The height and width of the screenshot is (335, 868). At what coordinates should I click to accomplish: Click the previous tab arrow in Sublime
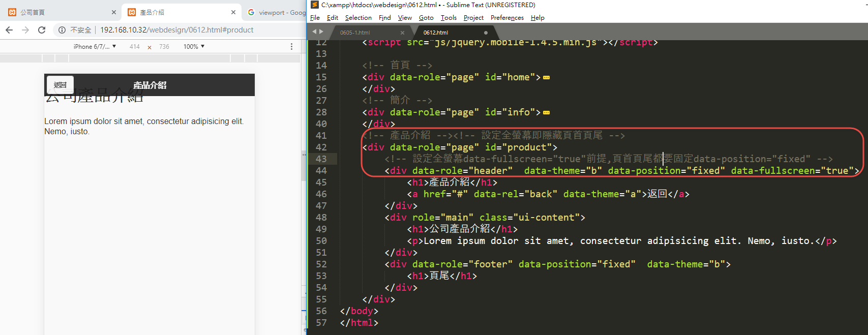(314, 32)
